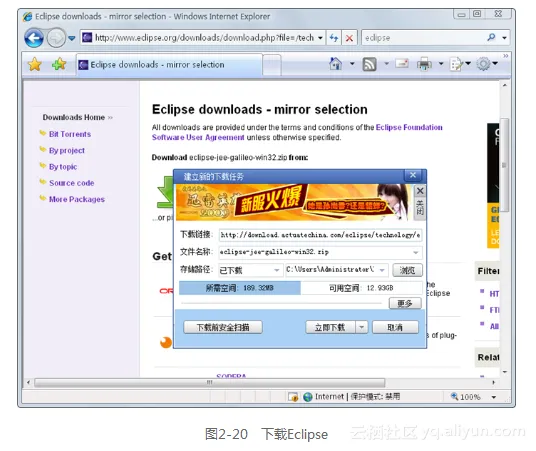Click the horizontal scrollbar thumb
The width and height of the screenshot is (536, 451).
(209, 382)
